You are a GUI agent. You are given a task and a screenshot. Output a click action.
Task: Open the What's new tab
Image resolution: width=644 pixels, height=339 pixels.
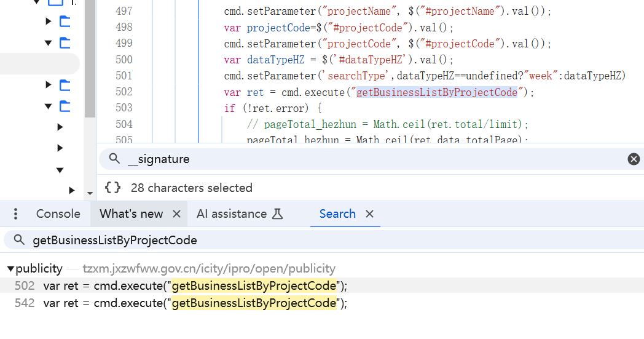click(x=131, y=214)
